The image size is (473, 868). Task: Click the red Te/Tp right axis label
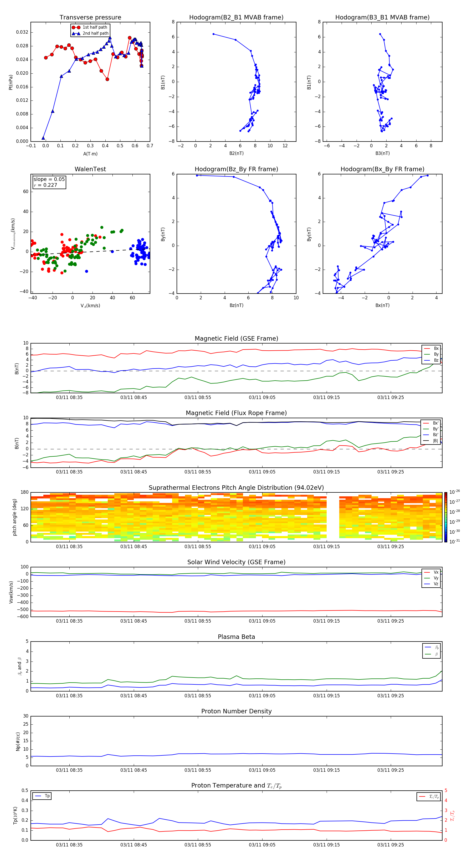(453, 816)
